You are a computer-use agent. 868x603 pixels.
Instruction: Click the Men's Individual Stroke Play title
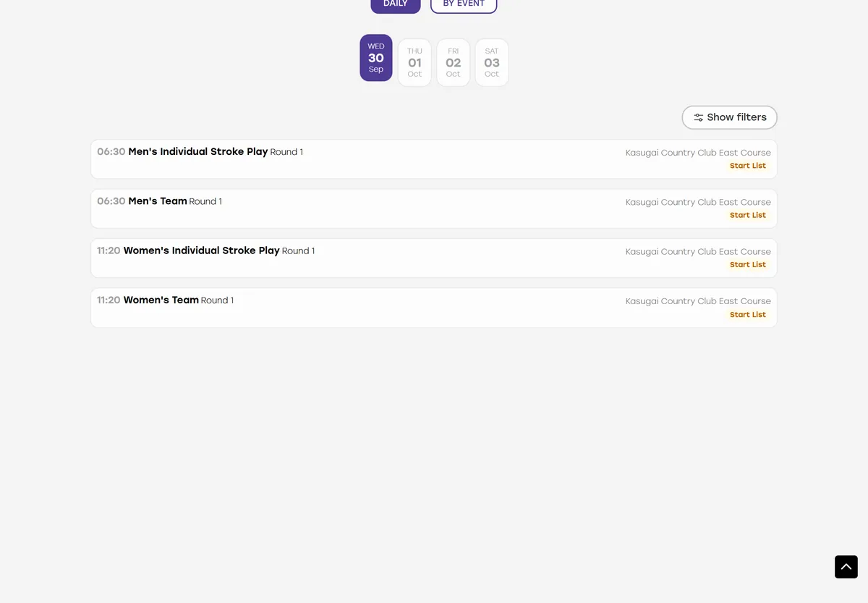click(x=198, y=152)
